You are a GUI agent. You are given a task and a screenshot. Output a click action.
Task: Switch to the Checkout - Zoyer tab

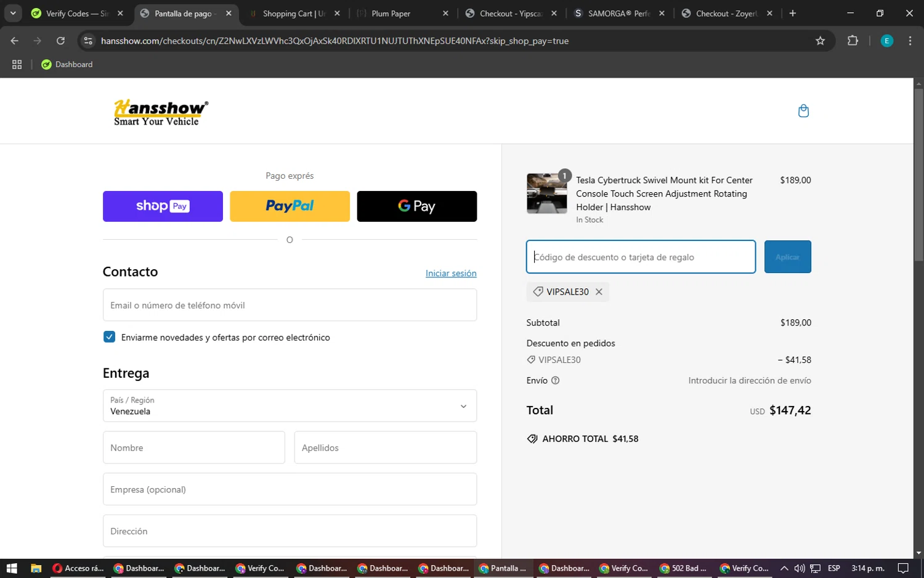point(727,14)
